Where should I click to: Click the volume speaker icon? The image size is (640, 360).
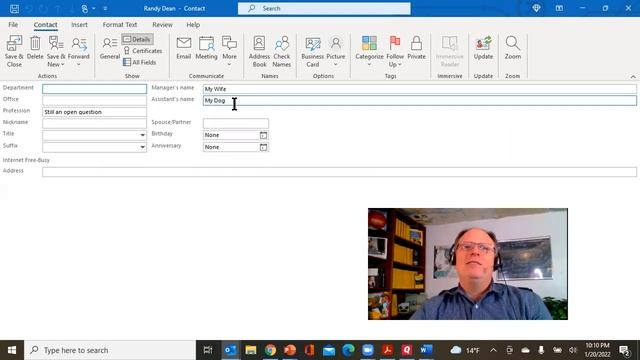[573, 350]
